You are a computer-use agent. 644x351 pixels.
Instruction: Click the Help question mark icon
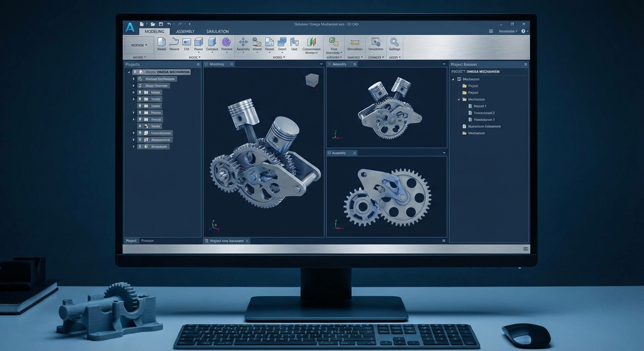pyautogui.click(x=523, y=31)
